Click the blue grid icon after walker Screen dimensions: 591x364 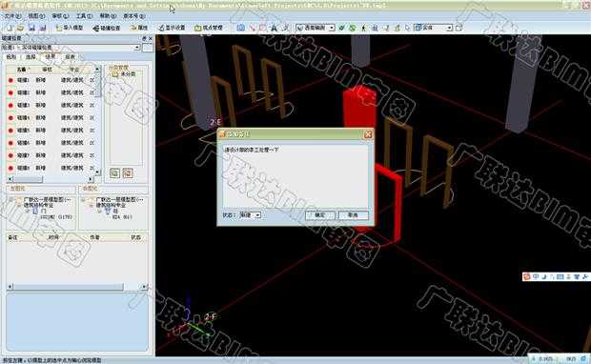(375, 28)
